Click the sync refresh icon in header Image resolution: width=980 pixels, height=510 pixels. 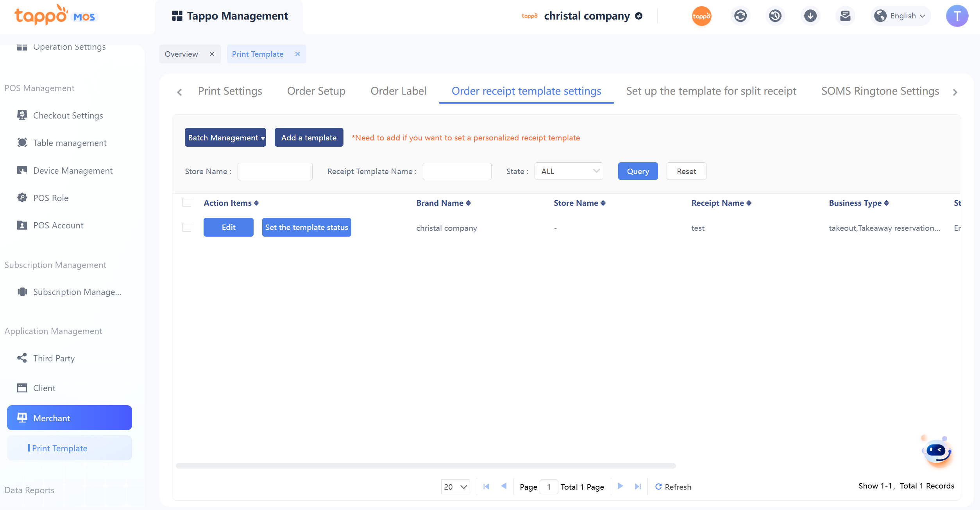pyautogui.click(x=740, y=16)
